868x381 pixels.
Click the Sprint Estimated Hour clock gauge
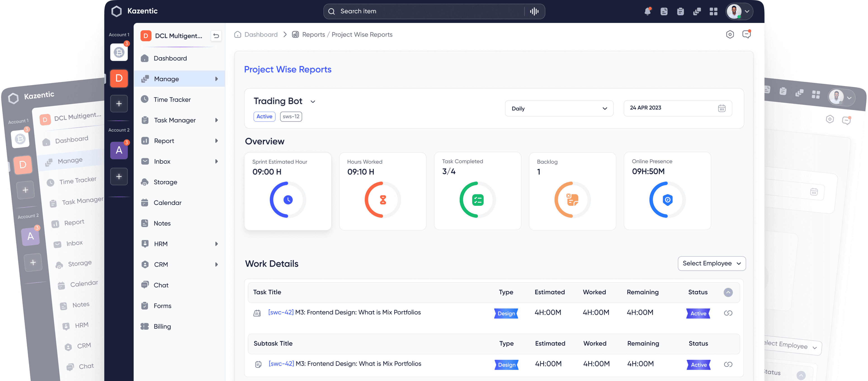pos(288,200)
